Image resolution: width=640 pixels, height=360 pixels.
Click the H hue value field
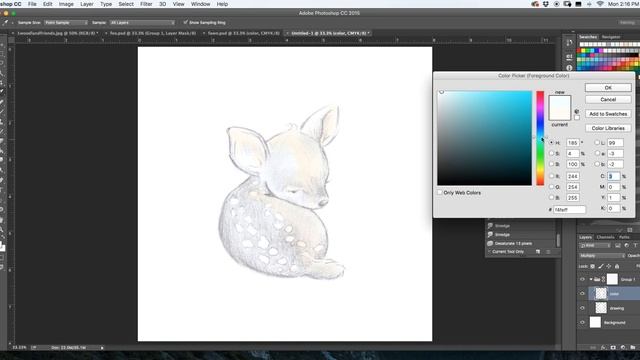573,143
